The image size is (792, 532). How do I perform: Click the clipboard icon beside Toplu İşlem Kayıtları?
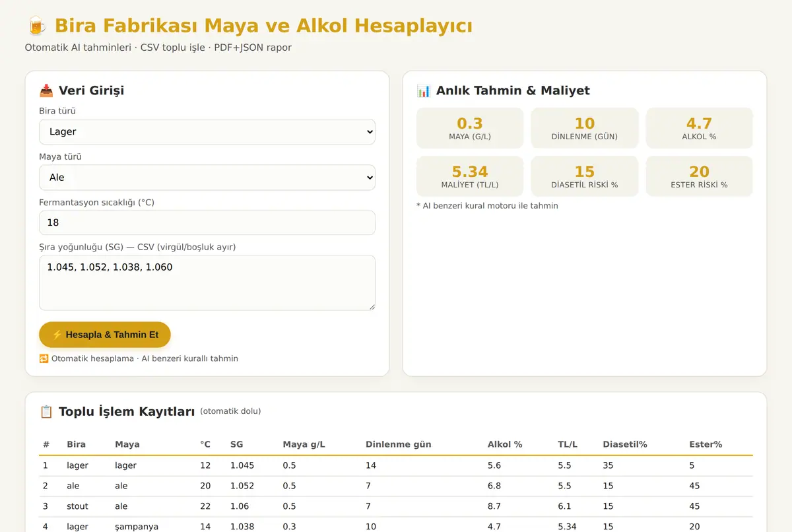tap(46, 412)
